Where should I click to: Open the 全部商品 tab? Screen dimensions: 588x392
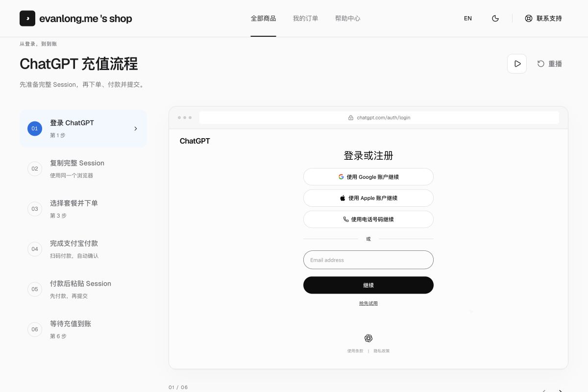263,19
